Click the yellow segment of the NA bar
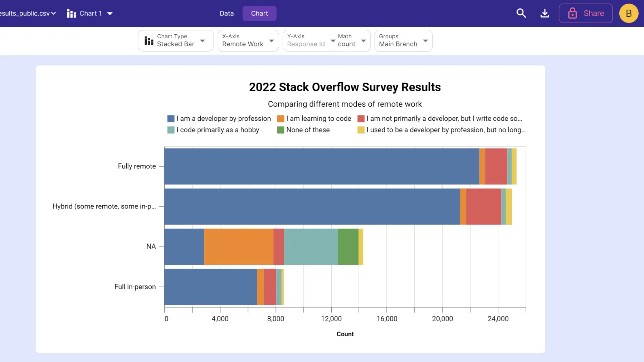644x362 pixels. (360, 246)
